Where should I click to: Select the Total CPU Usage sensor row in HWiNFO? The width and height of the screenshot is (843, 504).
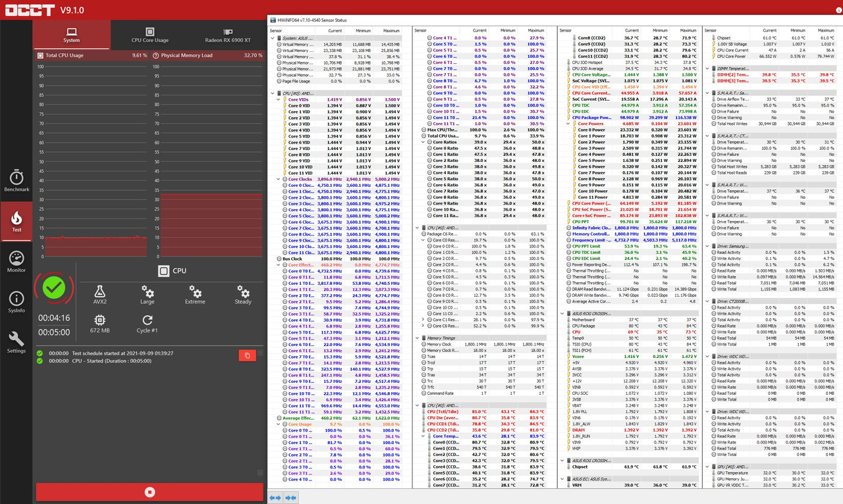pos(483,136)
